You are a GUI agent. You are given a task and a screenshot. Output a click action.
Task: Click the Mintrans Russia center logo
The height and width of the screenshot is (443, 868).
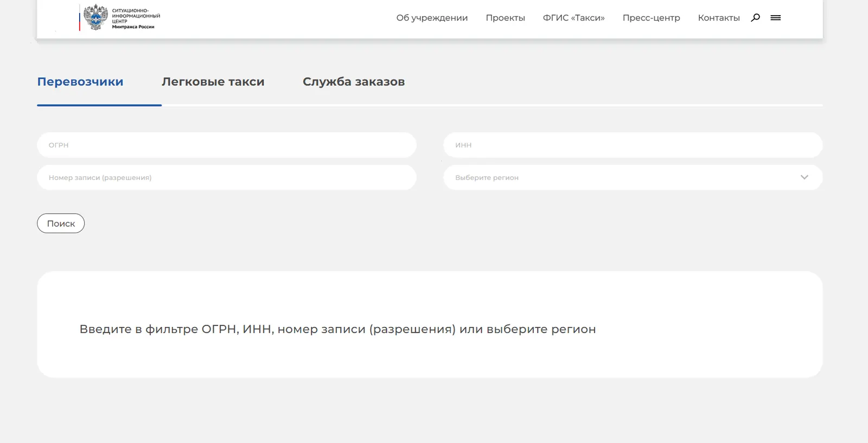pyautogui.click(x=120, y=17)
